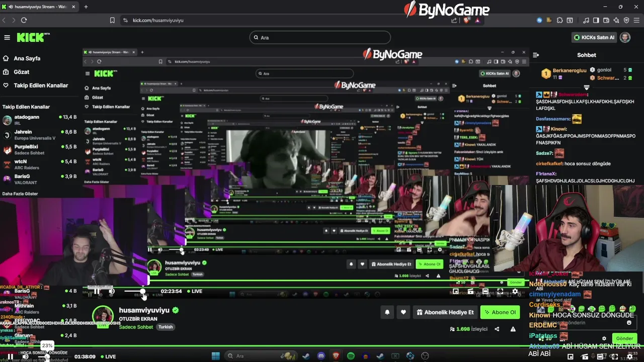The width and height of the screenshot is (644, 362).
Task: Launch Discord from the taskbar
Action: 321,356
